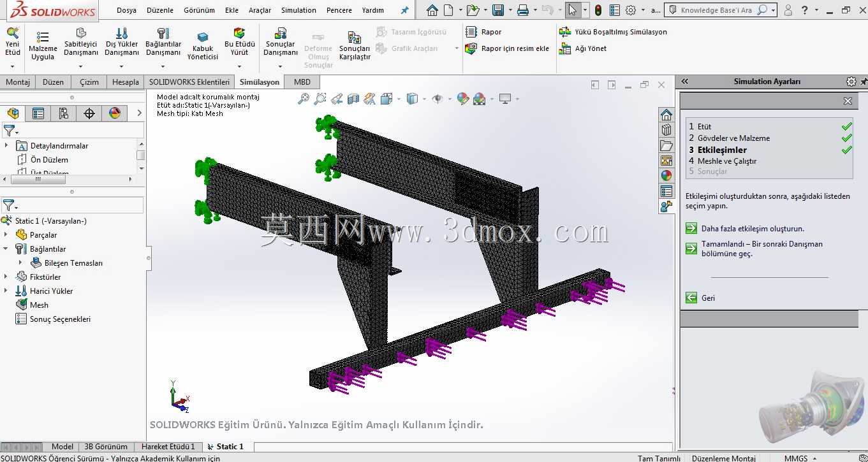Screen dimensions: 868x462
Task: Click the Rapor report tool
Action: click(x=483, y=32)
